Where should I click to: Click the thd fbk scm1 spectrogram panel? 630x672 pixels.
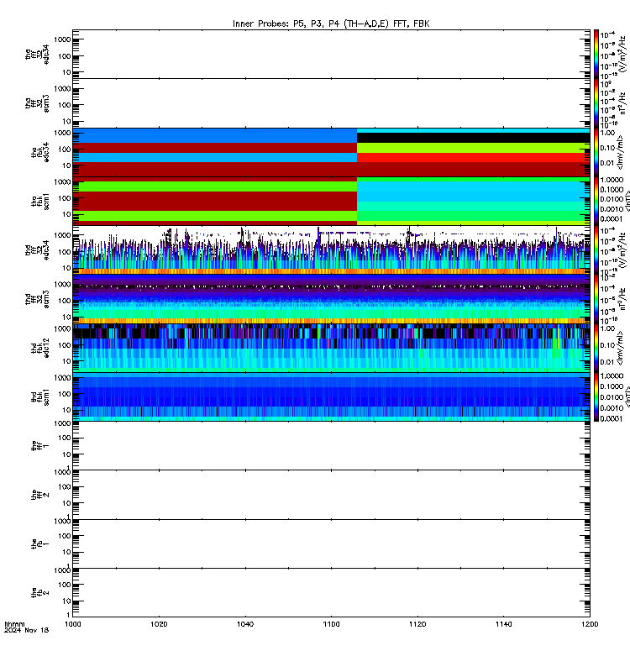(x=331, y=396)
